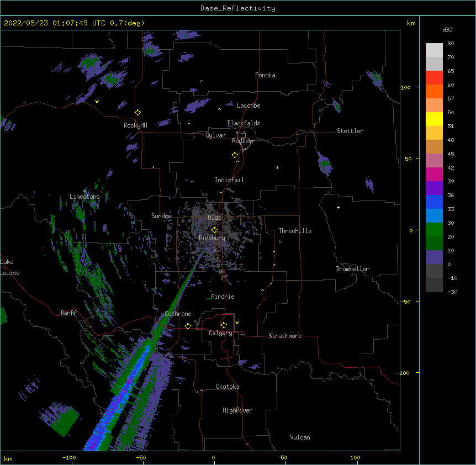Select the orange 60-57 dBZ legend swatch
476x465 pixels.
click(x=434, y=91)
